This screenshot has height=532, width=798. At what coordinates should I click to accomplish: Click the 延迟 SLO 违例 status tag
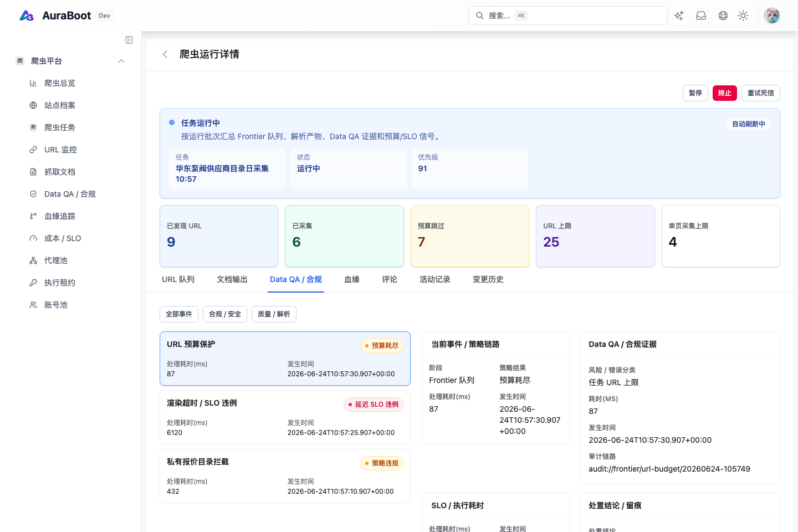(374, 405)
